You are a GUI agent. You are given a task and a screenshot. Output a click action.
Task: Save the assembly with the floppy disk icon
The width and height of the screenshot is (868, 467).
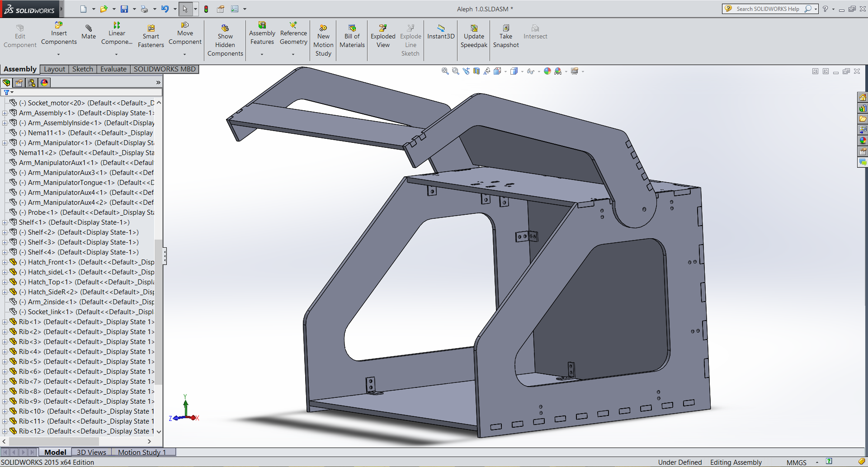pos(124,9)
